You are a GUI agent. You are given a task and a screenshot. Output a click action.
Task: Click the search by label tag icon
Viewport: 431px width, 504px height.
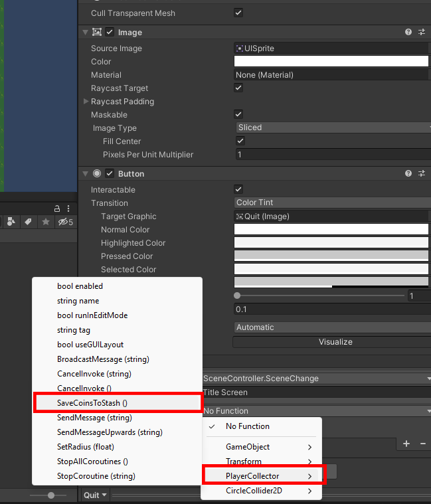(29, 222)
